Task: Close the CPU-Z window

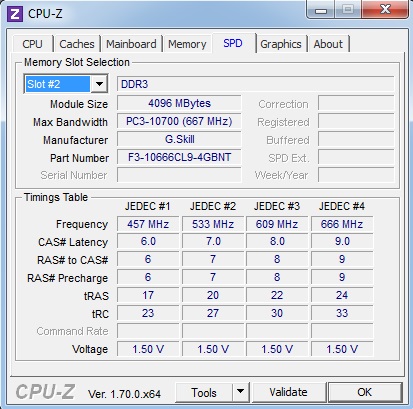Action: coord(385,9)
